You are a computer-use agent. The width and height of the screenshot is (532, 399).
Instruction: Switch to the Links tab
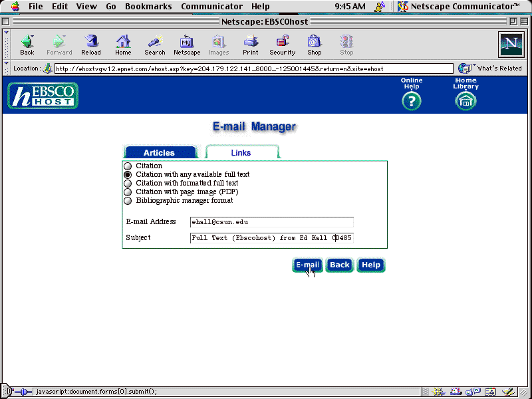coord(241,152)
